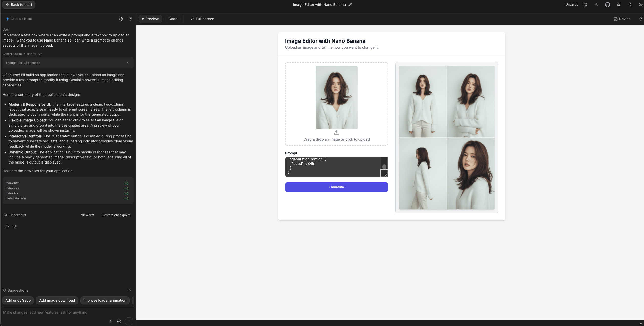Viewport: 644px width, 326px height.
Task: Click the deploy rocket icon
Action: pyautogui.click(x=619, y=5)
